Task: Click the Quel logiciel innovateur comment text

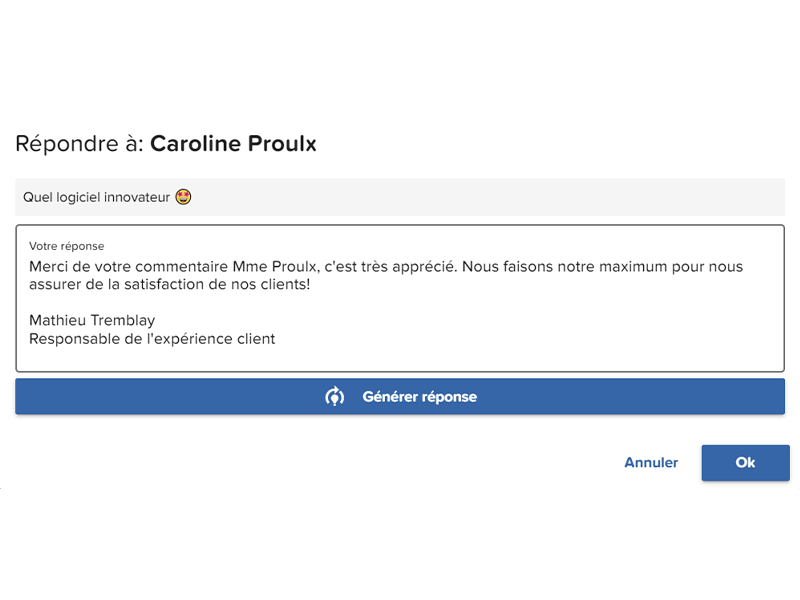Action: tap(96, 197)
